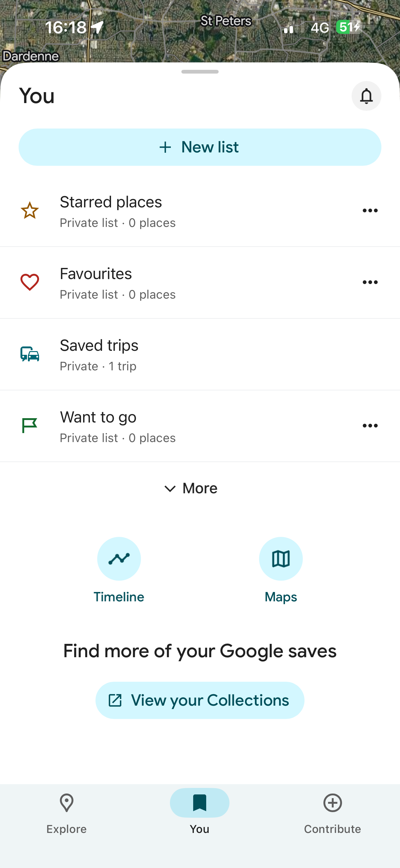Viewport: 400px width, 868px height.
Task: Select the You tab
Action: pyautogui.click(x=200, y=814)
